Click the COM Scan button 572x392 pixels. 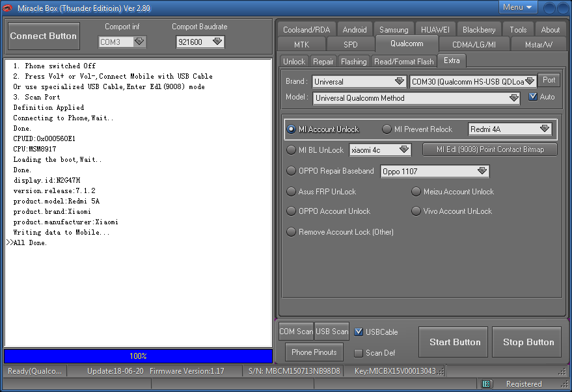[296, 332]
